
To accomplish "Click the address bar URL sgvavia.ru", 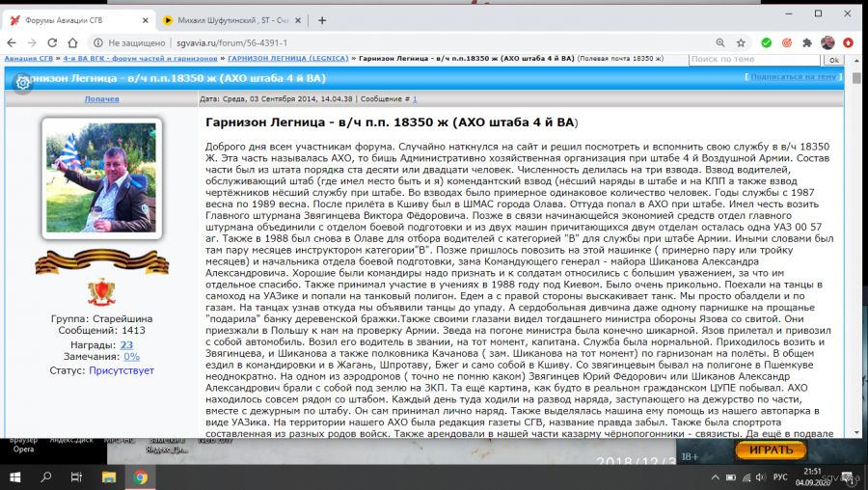I will coord(231,42).
